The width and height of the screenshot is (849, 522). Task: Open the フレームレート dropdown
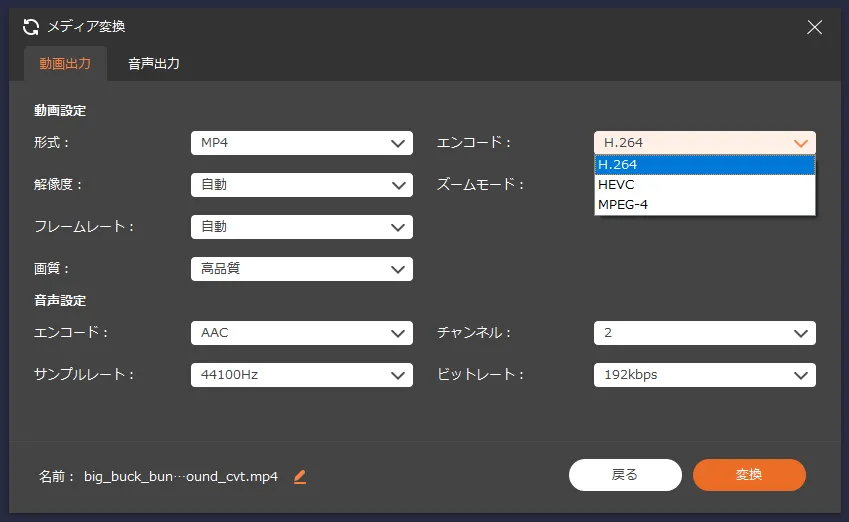click(x=301, y=227)
